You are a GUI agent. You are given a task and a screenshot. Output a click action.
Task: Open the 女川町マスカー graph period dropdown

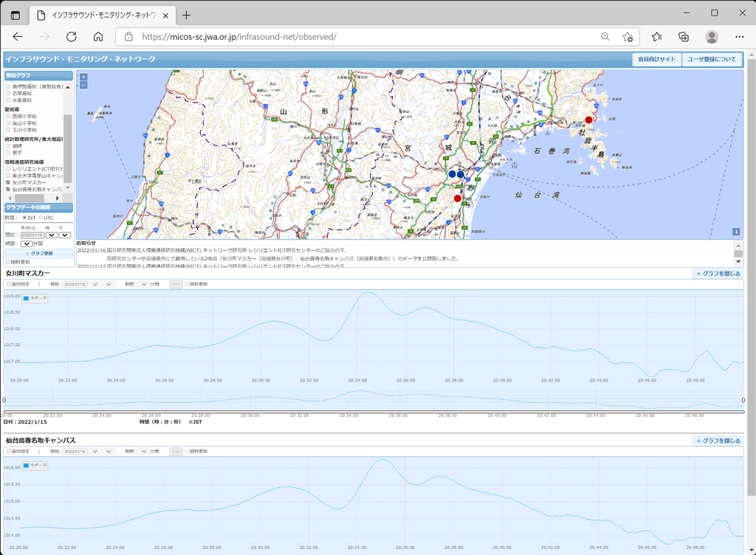(x=144, y=284)
